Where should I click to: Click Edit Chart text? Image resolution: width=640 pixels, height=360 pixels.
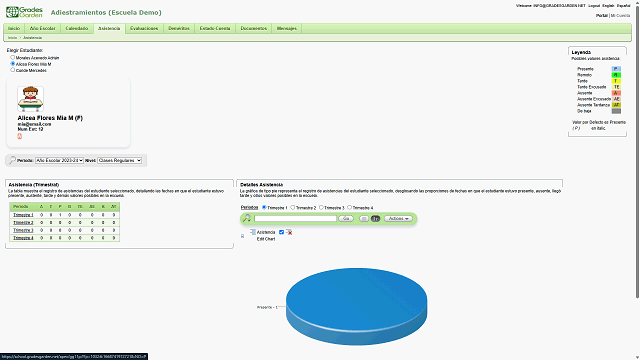point(266,239)
